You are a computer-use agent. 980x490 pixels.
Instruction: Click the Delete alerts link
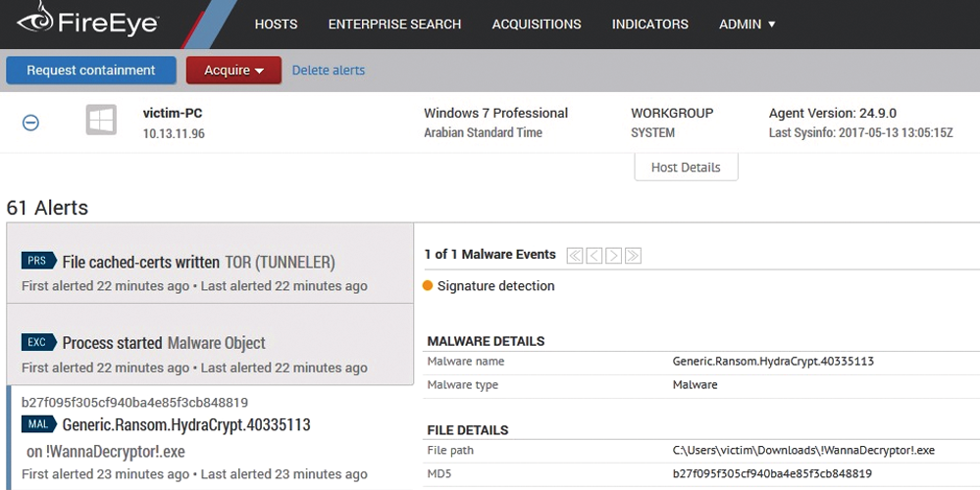click(328, 70)
